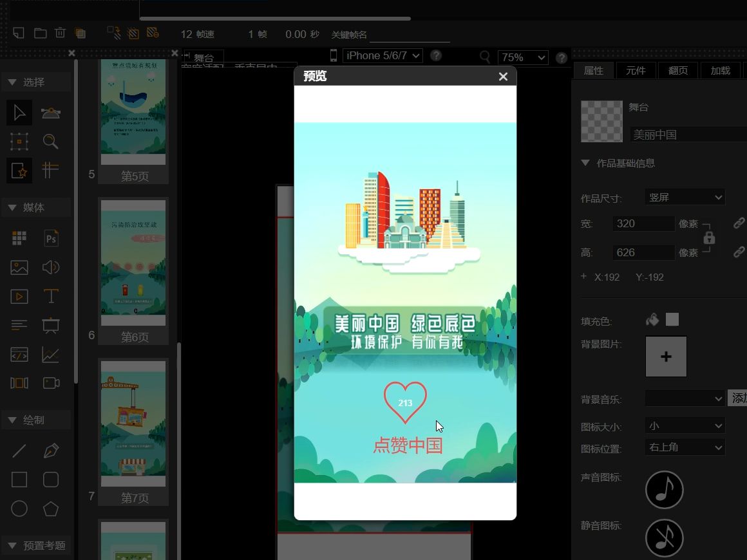Select the audio speaker media icon
This screenshot has height=560, width=747.
tap(51, 267)
